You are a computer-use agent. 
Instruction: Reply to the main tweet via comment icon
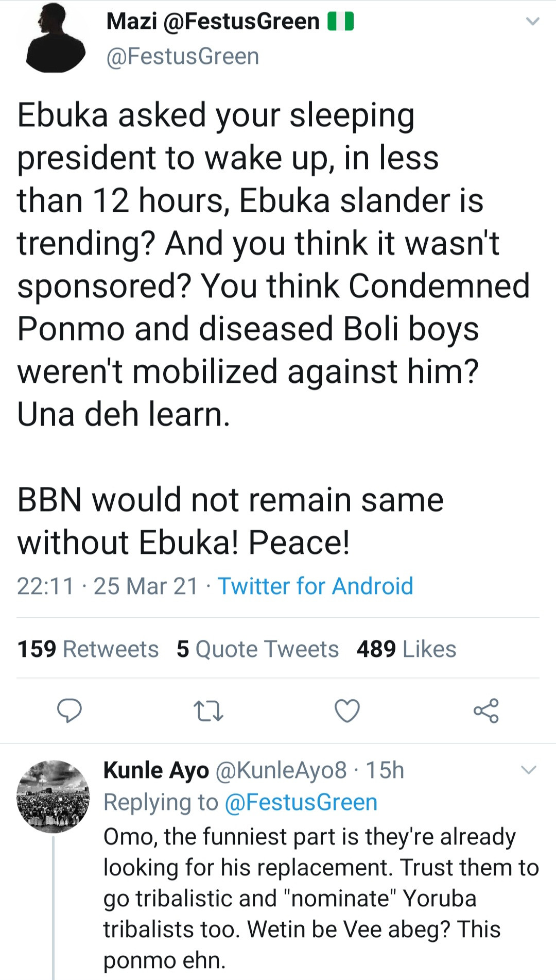(69, 711)
